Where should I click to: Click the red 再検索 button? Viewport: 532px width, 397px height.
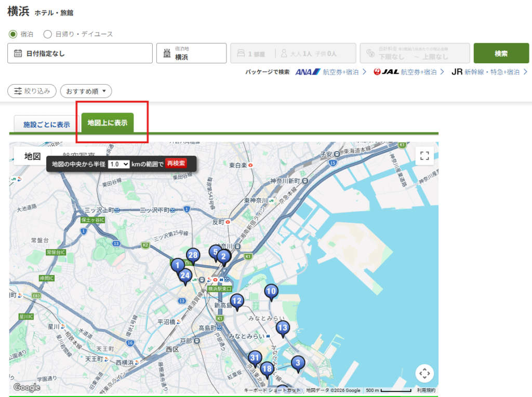coord(176,163)
